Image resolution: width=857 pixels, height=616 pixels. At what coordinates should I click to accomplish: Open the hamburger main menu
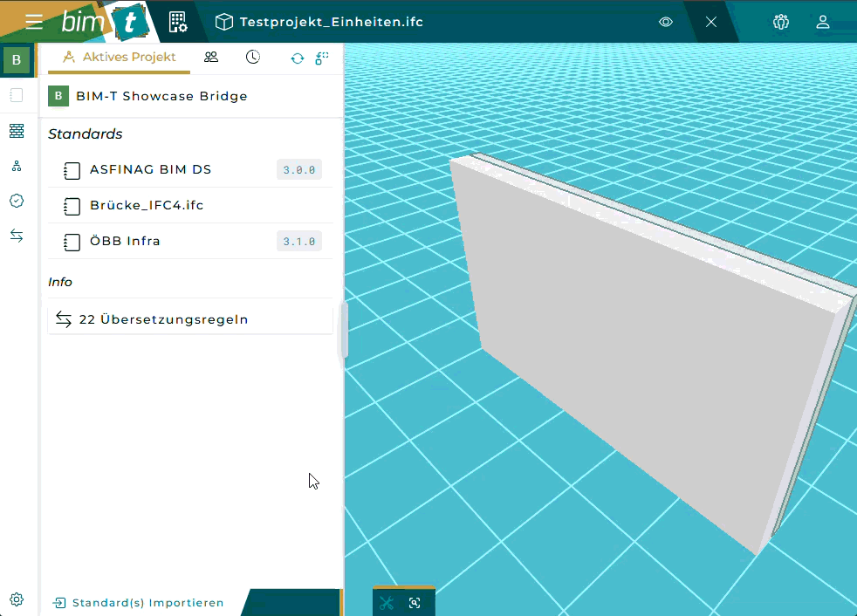(x=34, y=22)
